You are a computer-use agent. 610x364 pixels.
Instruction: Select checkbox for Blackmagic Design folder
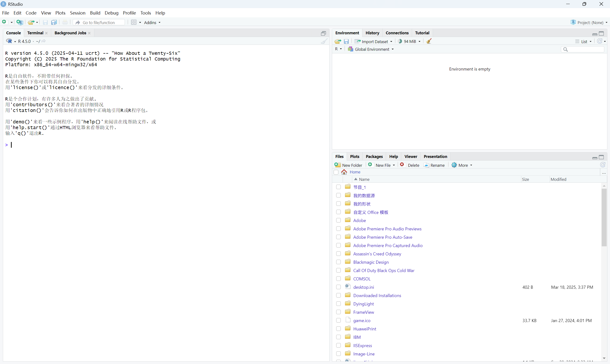point(339,262)
